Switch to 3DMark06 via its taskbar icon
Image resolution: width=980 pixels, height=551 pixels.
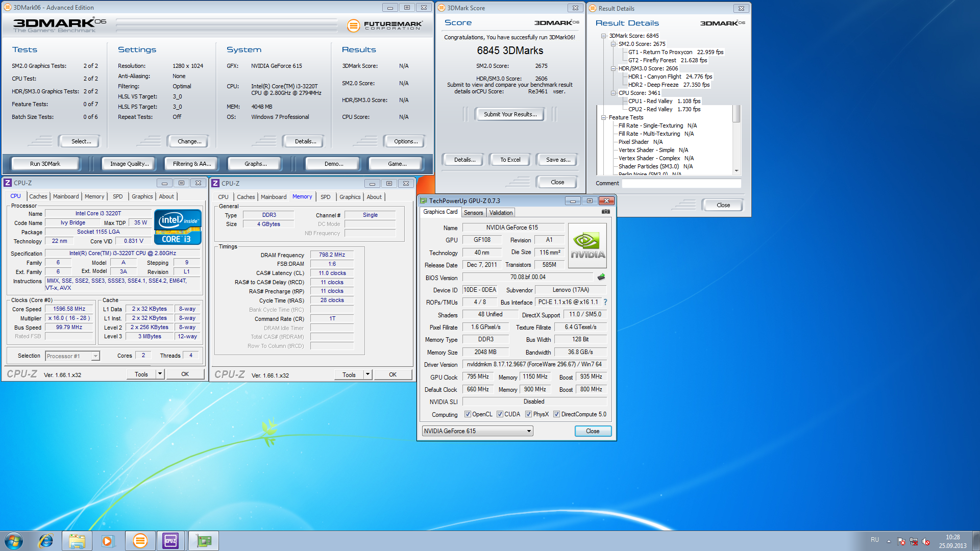pos(140,541)
